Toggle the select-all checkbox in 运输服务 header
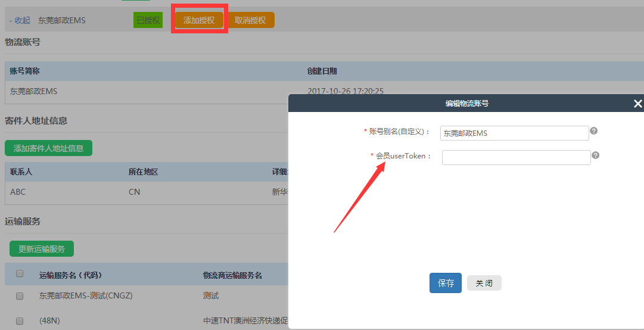Viewport: 644px width, 330px height. click(x=20, y=274)
